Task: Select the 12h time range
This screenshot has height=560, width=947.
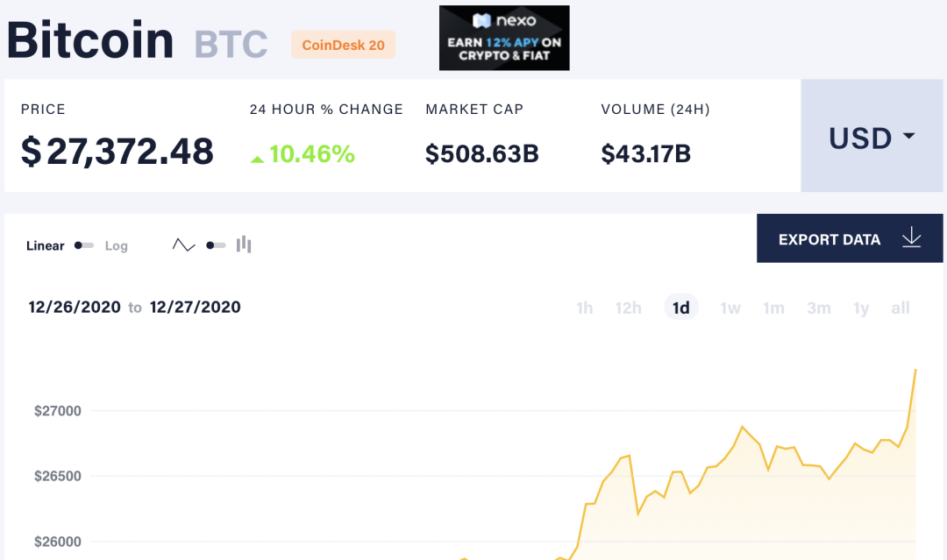Action: (x=628, y=308)
